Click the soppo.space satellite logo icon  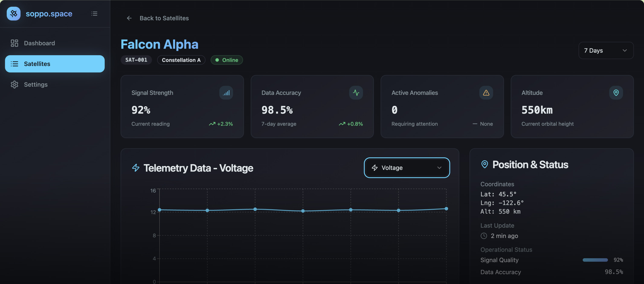coord(13,13)
